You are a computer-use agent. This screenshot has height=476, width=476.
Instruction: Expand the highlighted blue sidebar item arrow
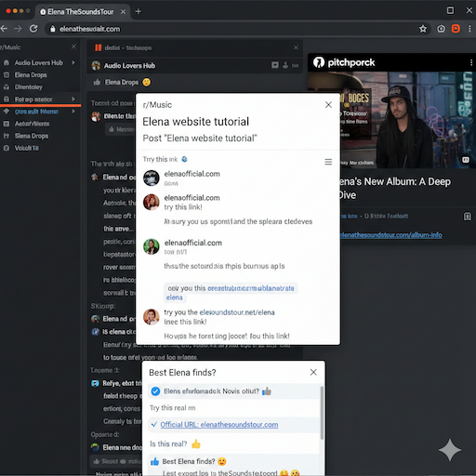[x=73, y=112]
